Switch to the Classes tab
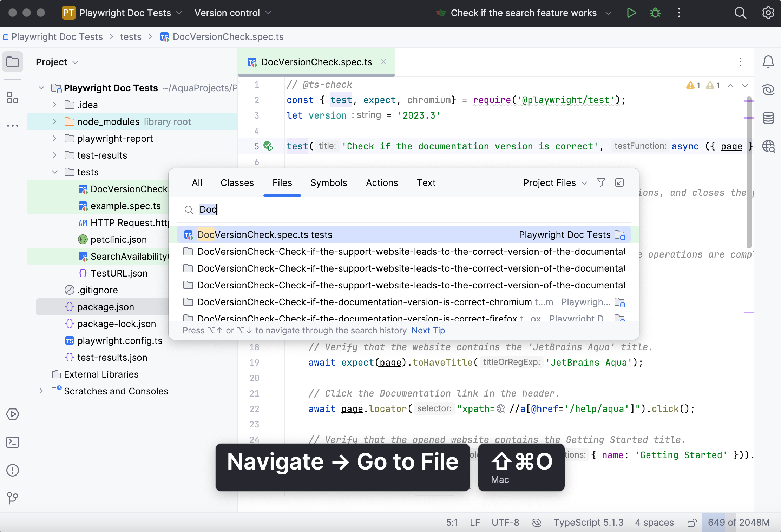Screen dimensions: 781x532 pos(237,183)
